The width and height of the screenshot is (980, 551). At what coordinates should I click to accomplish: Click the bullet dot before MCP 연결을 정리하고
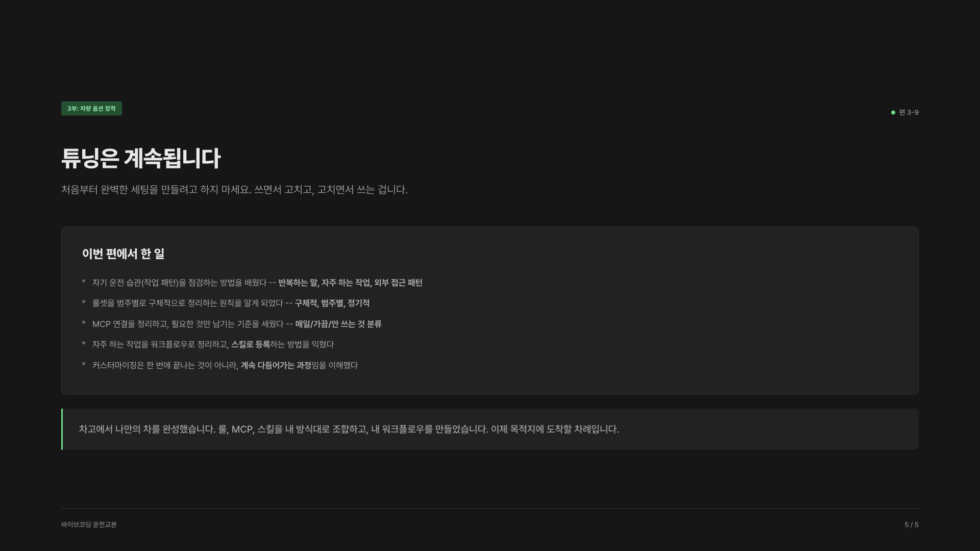[x=84, y=322]
